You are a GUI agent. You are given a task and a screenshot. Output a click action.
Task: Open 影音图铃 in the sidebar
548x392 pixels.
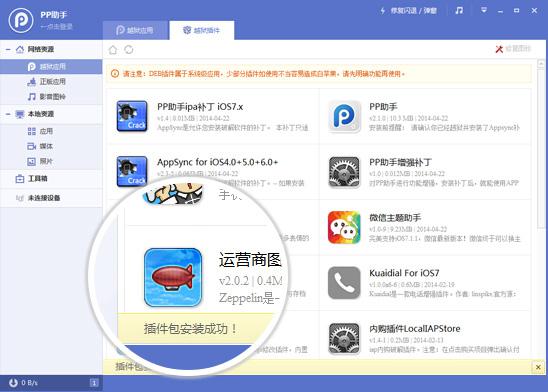pyautogui.click(x=51, y=97)
